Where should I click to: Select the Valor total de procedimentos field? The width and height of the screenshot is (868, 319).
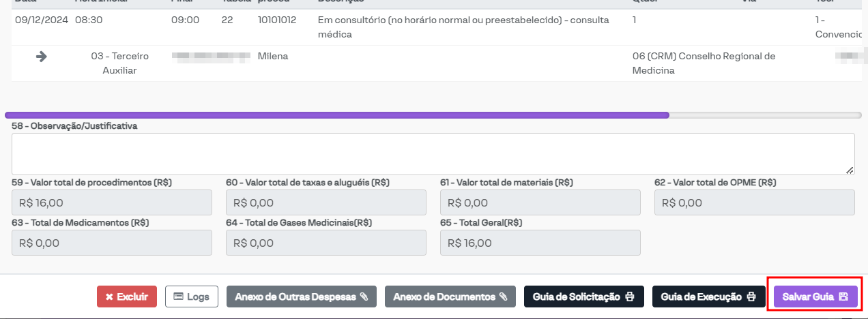coord(112,202)
